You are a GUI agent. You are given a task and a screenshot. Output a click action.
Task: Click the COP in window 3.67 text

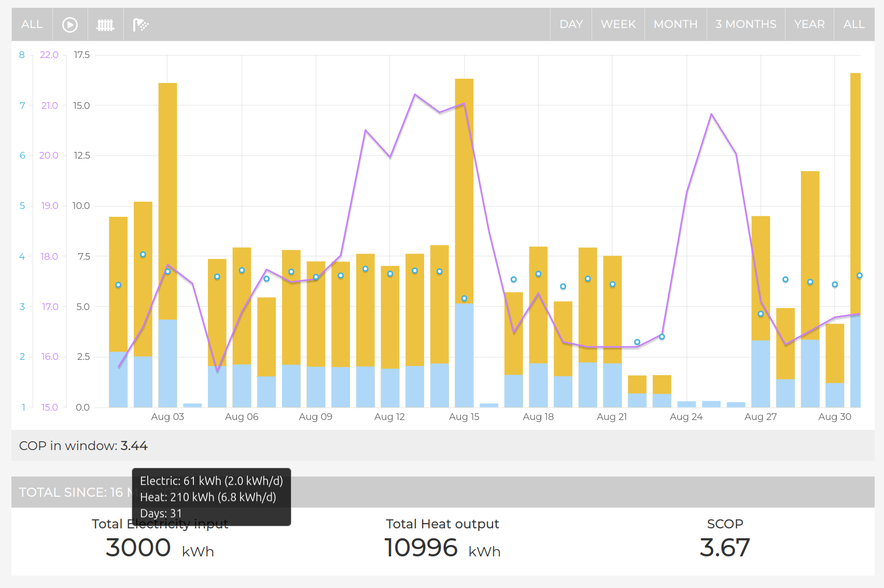(83, 446)
